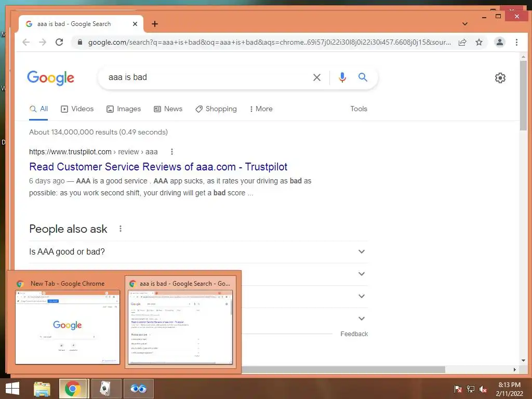
Task: Click the muted volume tray icon
Action: click(483, 389)
